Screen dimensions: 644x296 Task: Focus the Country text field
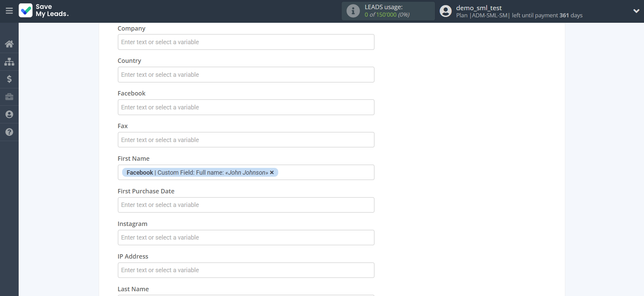[246, 75]
